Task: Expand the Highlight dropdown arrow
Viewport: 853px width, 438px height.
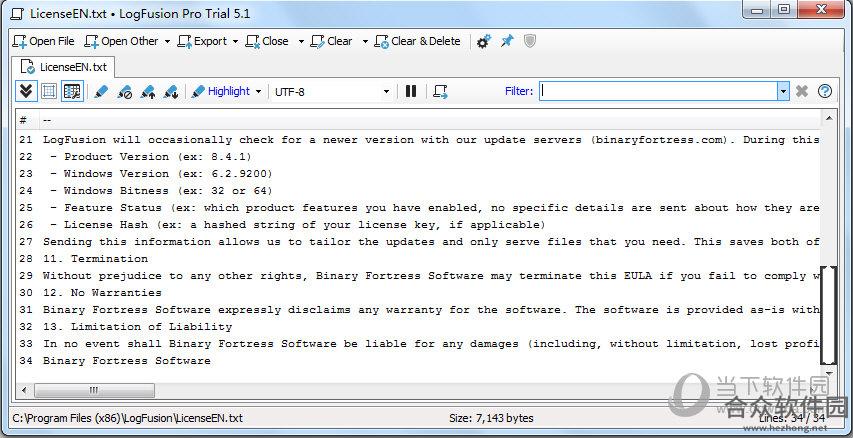Action: (258, 91)
